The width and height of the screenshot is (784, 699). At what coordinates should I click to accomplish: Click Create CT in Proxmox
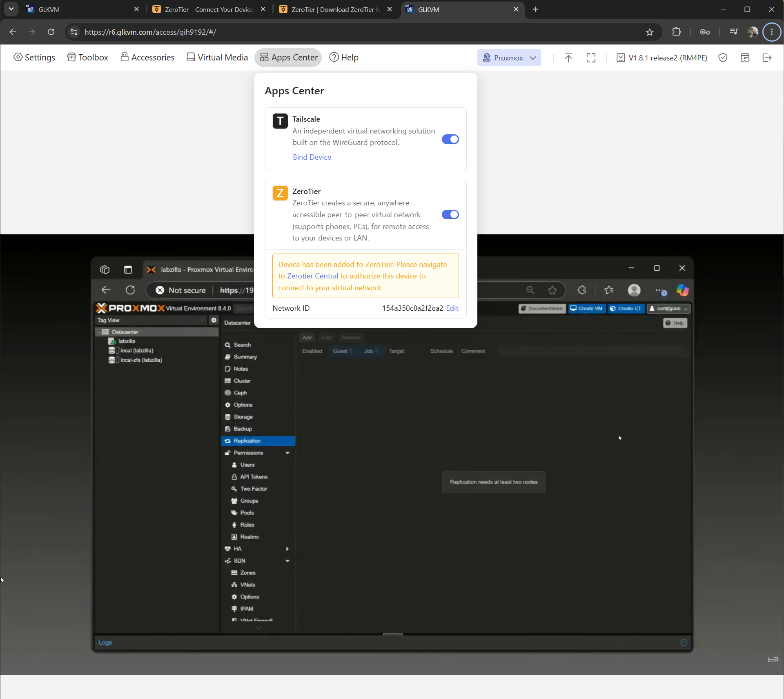626,309
